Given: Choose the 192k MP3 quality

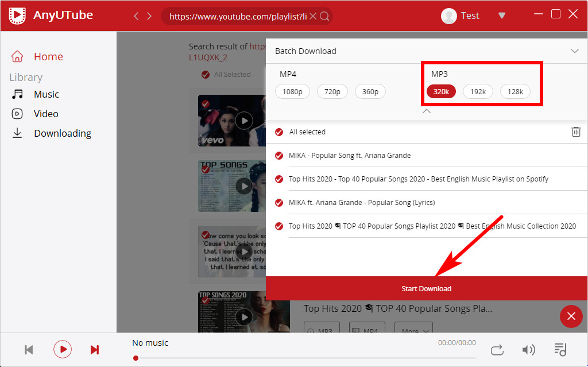Looking at the screenshot, I should click(x=478, y=91).
